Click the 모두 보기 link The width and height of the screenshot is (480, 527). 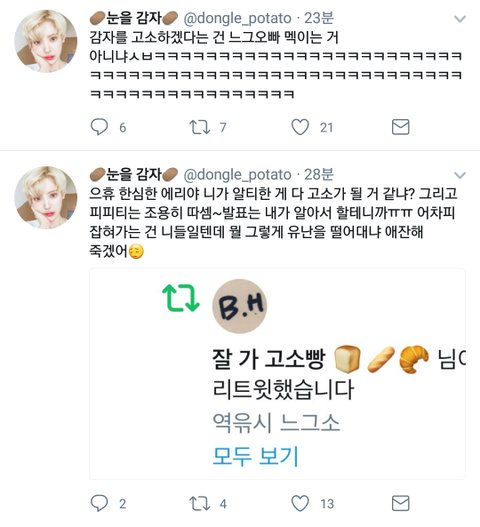[255, 456]
